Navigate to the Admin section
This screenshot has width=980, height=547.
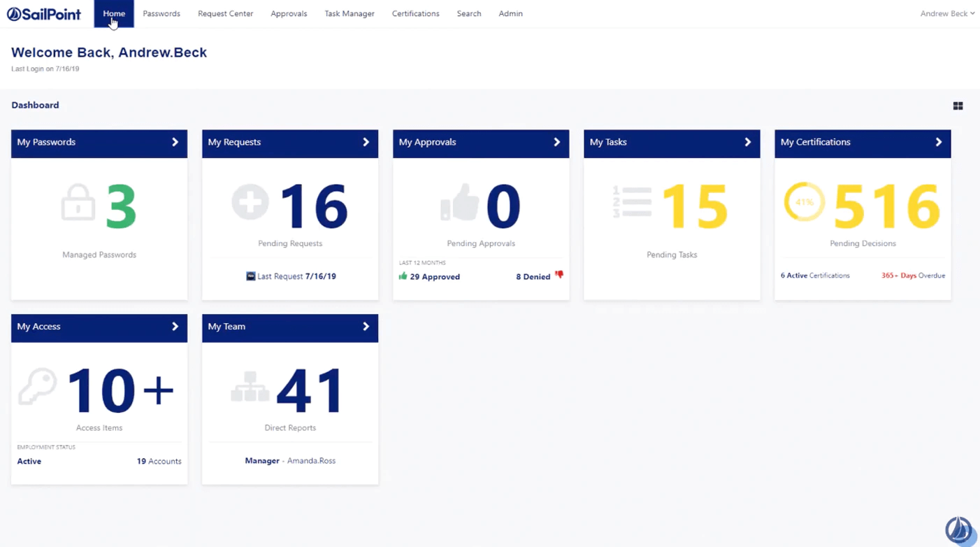tap(510, 13)
